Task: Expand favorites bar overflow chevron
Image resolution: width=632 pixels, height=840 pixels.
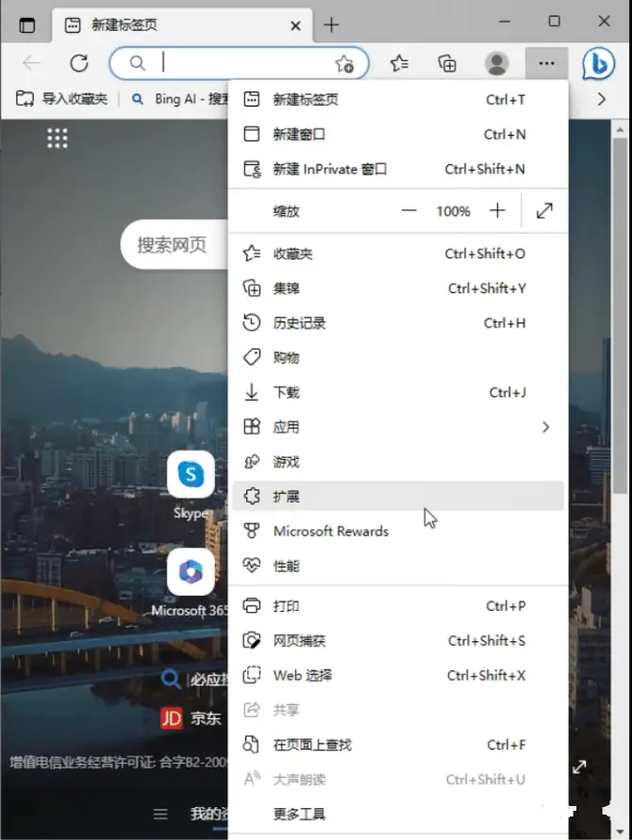Action: pyautogui.click(x=602, y=99)
